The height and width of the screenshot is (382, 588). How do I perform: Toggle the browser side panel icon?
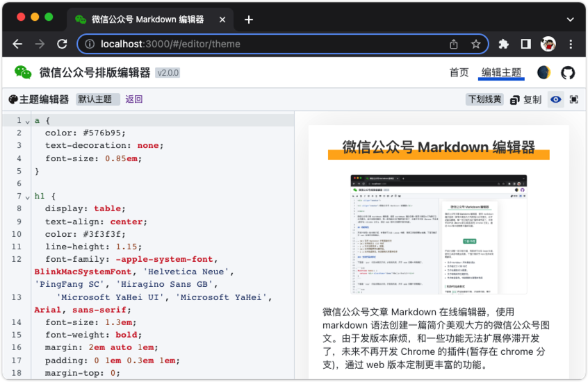pos(525,44)
